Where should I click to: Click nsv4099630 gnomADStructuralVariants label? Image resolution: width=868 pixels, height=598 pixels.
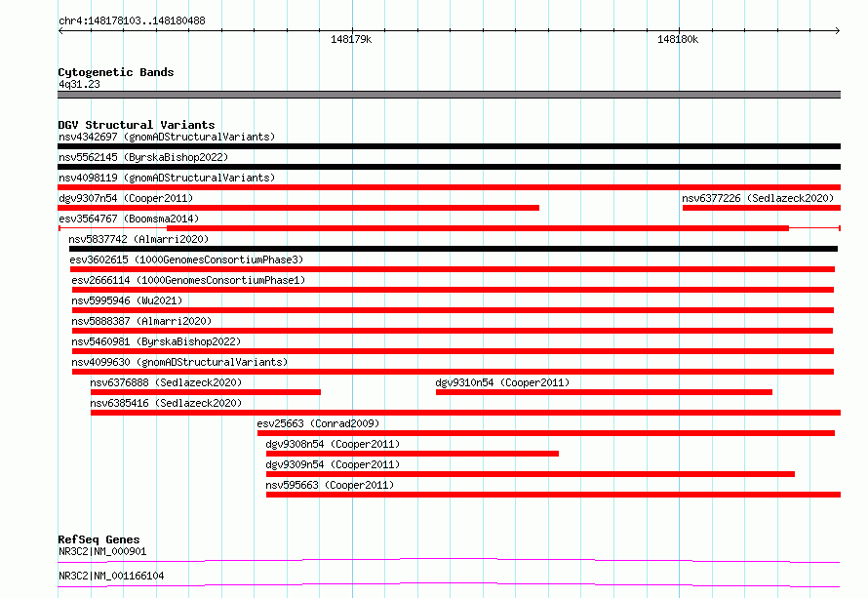point(179,362)
